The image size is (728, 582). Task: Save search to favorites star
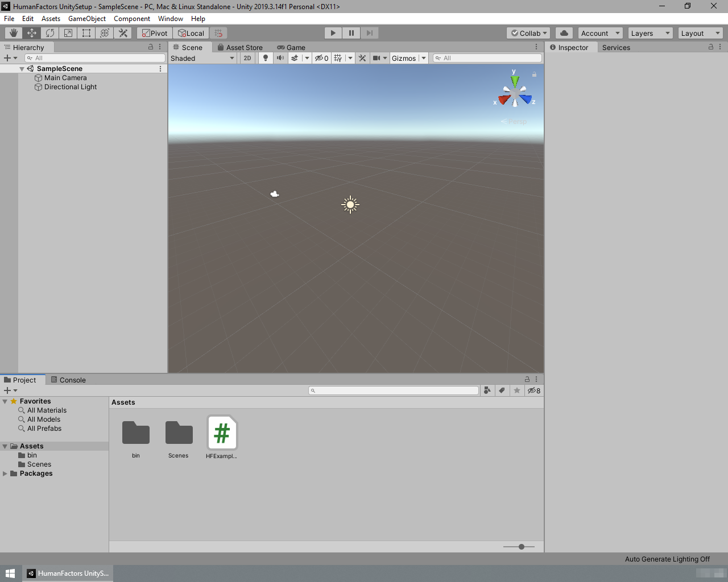pos(516,390)
